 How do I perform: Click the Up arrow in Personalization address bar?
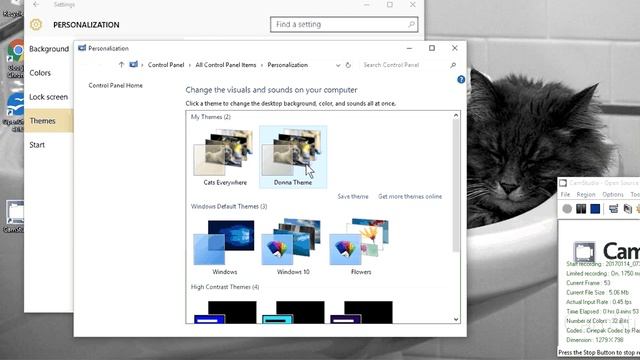[x=121, y=65]
